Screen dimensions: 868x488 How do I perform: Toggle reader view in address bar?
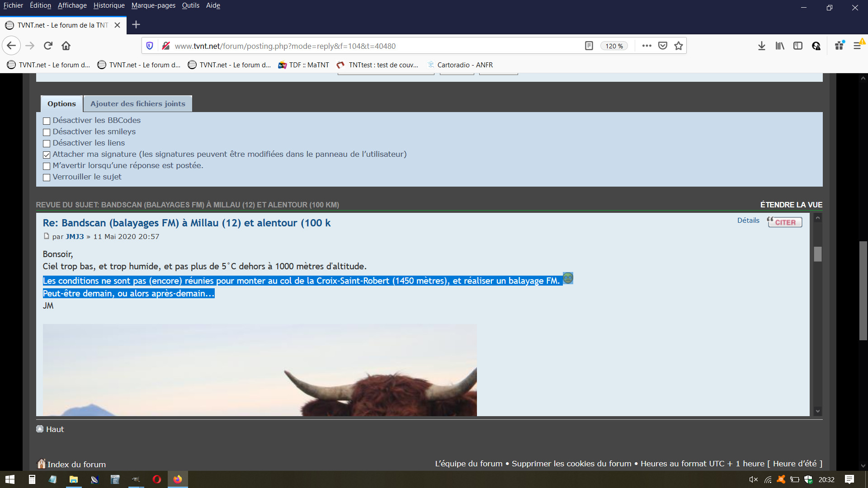pos(589,46)
